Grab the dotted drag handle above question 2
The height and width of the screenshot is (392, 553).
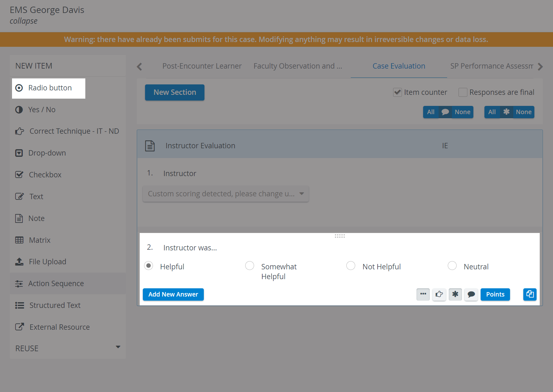click(x=340, y=236)
